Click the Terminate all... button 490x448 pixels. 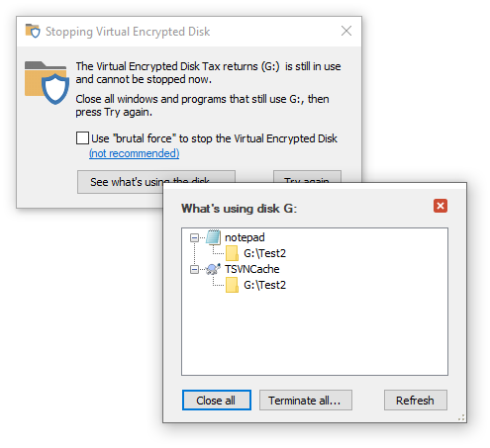[x=306, y=401]
